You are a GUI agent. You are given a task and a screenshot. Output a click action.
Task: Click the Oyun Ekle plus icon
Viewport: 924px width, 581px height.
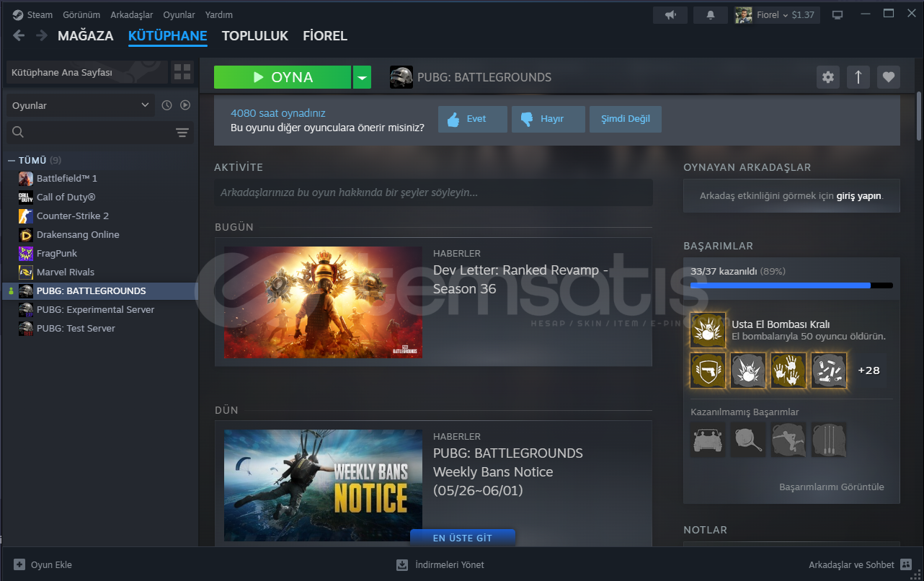point(19,564)
